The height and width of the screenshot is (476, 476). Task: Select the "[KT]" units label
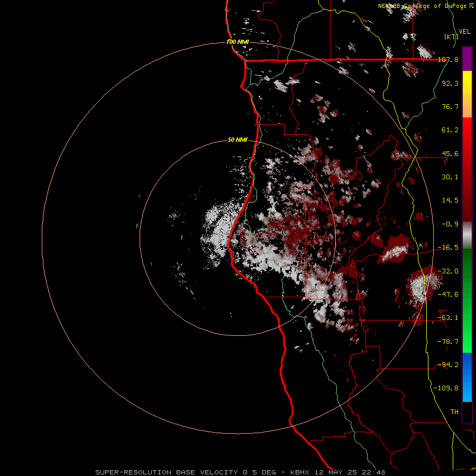tap(451, 36)
